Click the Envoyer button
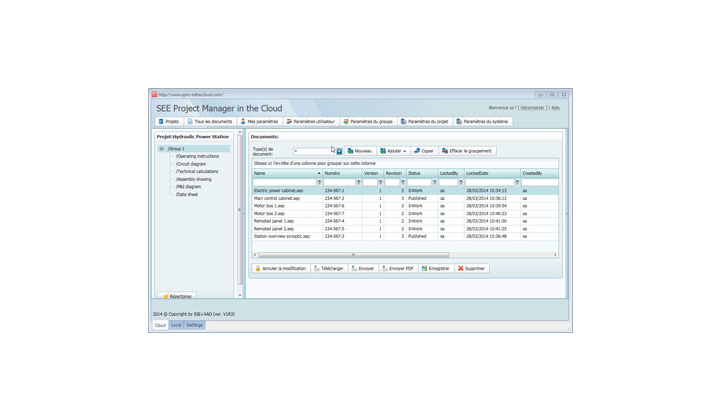The height and width of the screenshot is (420, 720). coord(362,268)
